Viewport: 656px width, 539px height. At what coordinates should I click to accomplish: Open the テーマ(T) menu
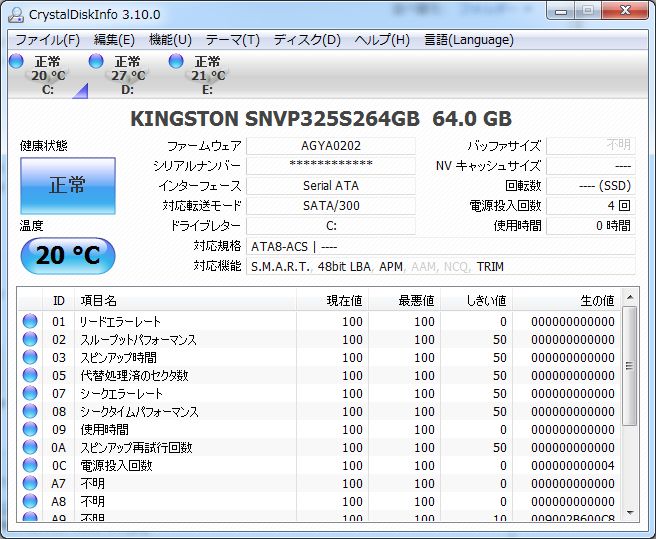click(233, 40)
